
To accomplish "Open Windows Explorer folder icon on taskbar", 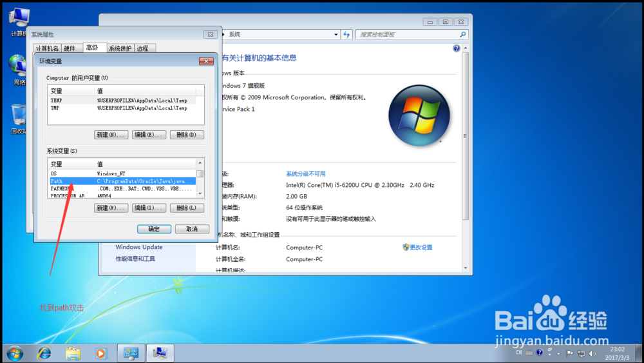I will pyautogui.click(x=73, y=353).
